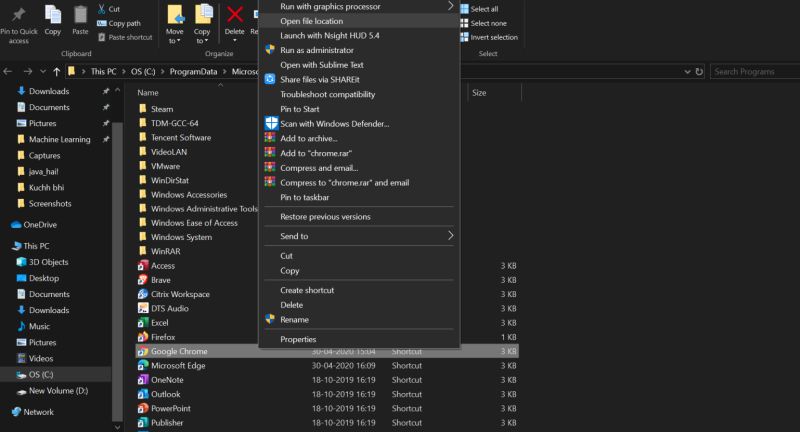Screen dimensions: 800x432
Task: Expand the Send to submenu
Action: (359, 236)
